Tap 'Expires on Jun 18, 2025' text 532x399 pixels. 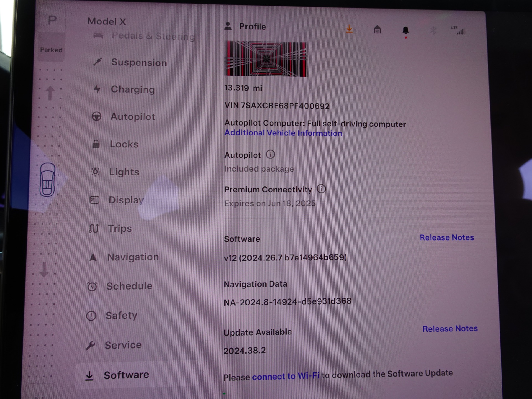tap(270, 203)
